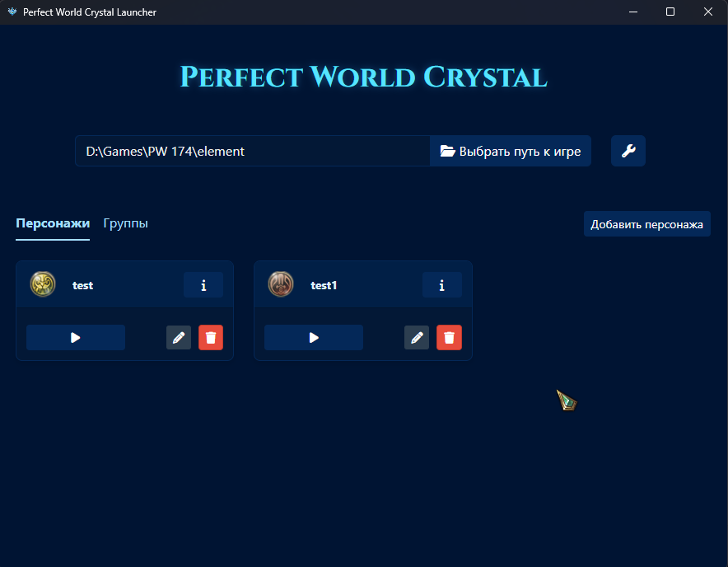This screenshot has height=567, width=728.
Task: Click the Выбрать путь к игре button
Action: (511, 151)
